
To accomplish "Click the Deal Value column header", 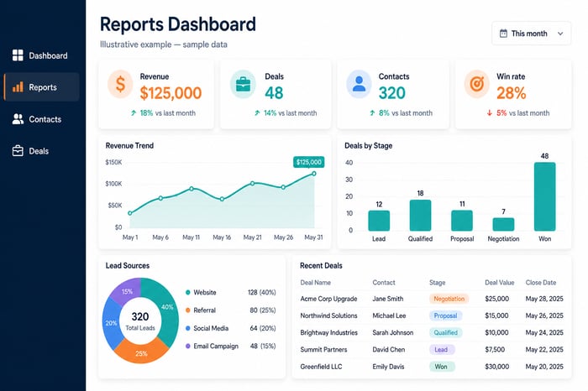I will 500,283.
